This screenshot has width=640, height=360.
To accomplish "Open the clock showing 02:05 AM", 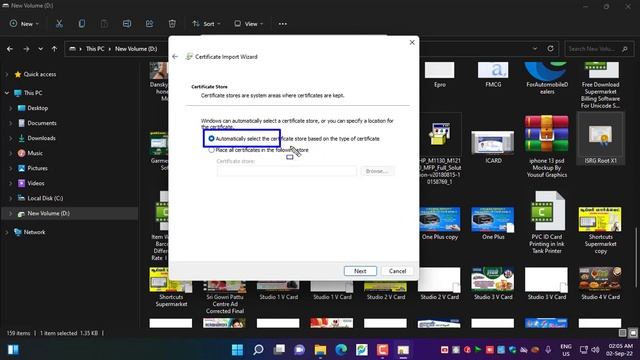I will coord(619,350).
